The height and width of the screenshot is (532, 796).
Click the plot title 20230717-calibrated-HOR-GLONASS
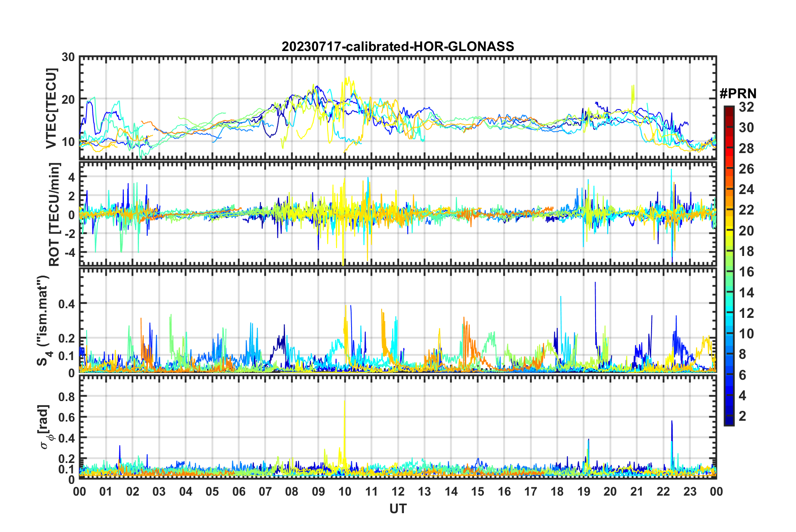[x=398, y=46]
